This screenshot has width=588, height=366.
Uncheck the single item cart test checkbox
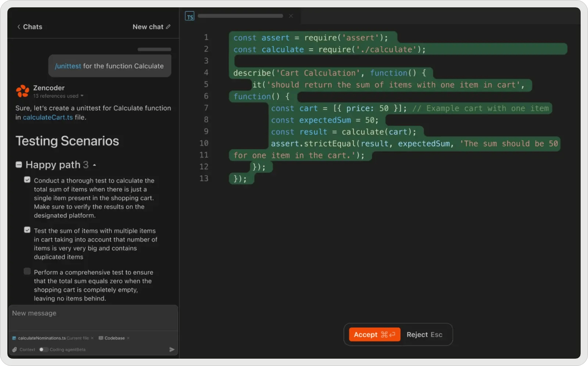click(27, 179)
